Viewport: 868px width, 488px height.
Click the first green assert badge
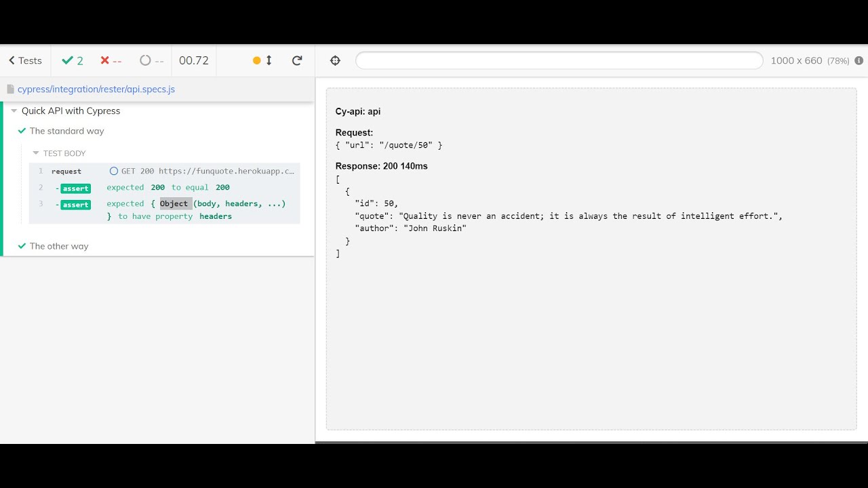pyautogui.click(x=75, y=188)
